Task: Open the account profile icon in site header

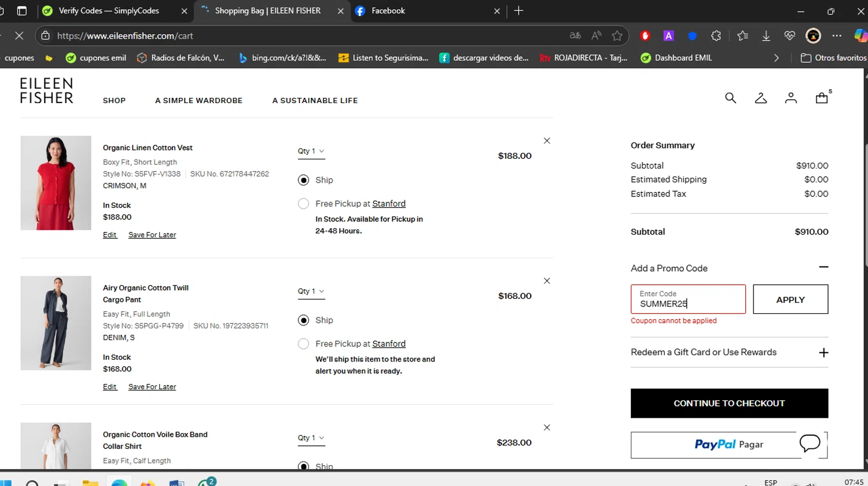Action: 791,98
